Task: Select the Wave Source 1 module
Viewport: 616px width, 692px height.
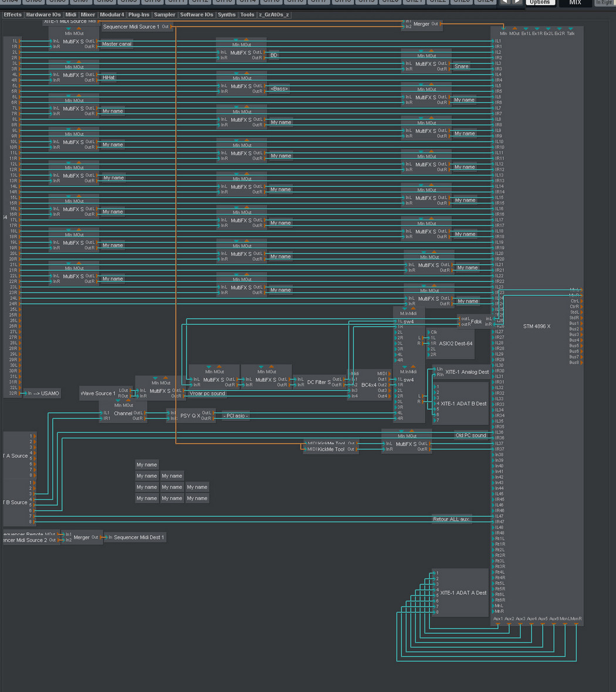Action: tap(97, 394)
